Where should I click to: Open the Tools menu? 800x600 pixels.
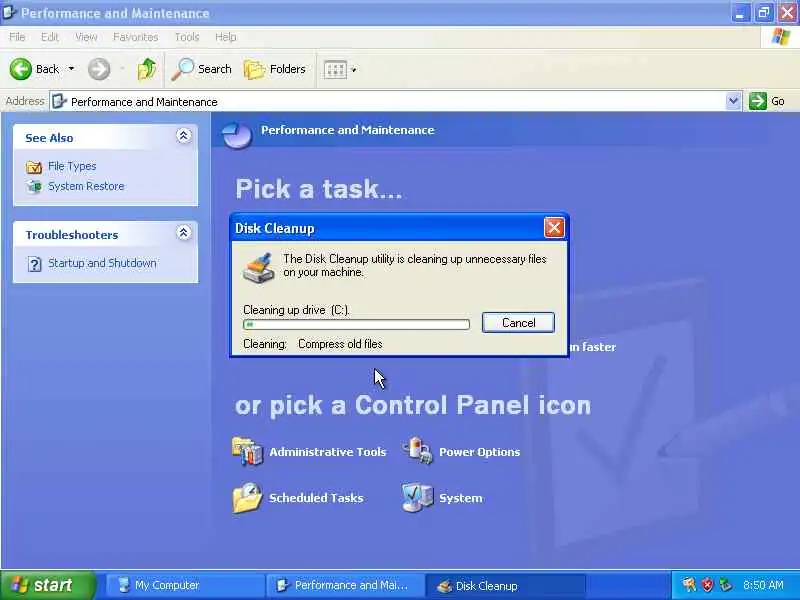(187, 37)
